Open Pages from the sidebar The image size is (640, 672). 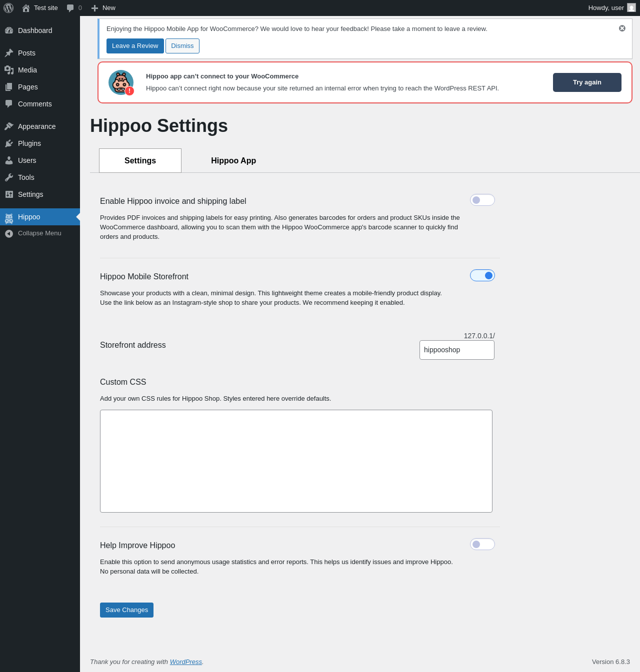(x=40, y=87)
